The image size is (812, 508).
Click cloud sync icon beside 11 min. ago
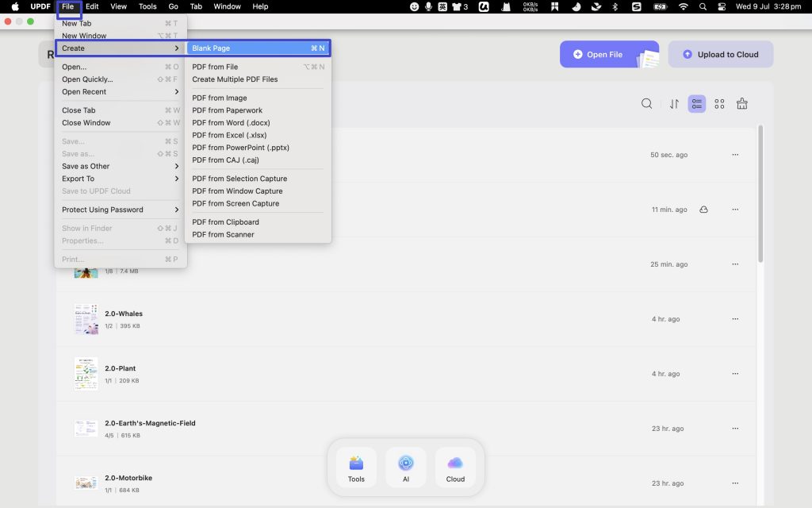click(704, 210)
